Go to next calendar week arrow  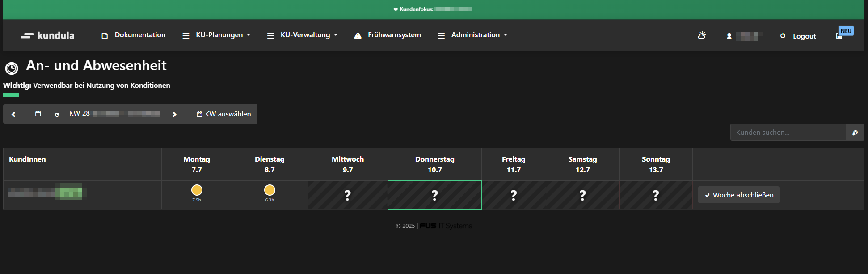(x=174, y=114)
